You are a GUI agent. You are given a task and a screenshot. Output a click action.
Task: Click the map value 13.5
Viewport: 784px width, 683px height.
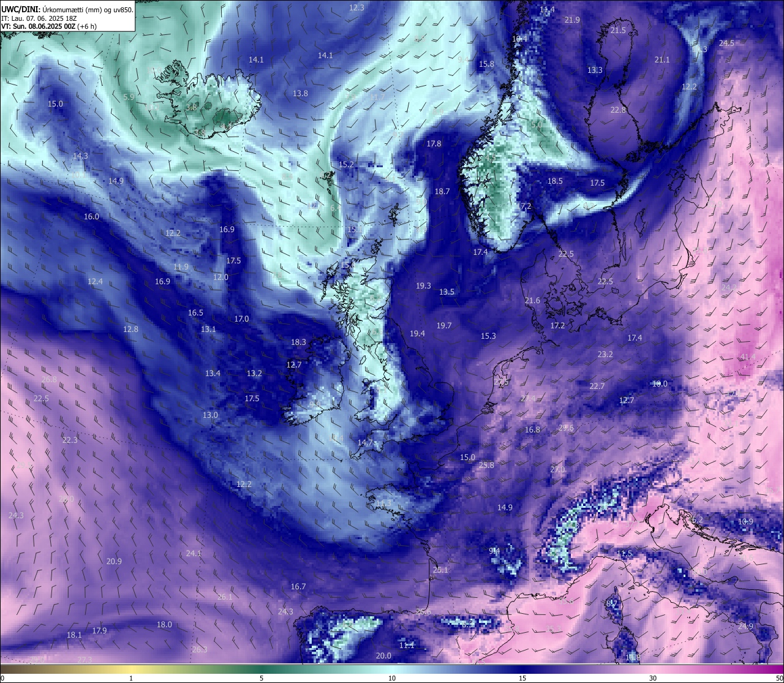[x=447, y=292]
